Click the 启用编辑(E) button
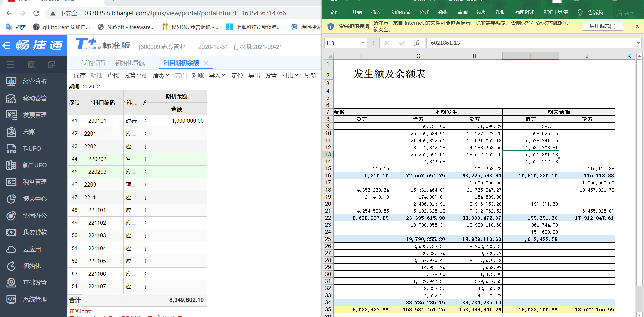Viewport: 644px width, 317px height. [x=603, y=26]
